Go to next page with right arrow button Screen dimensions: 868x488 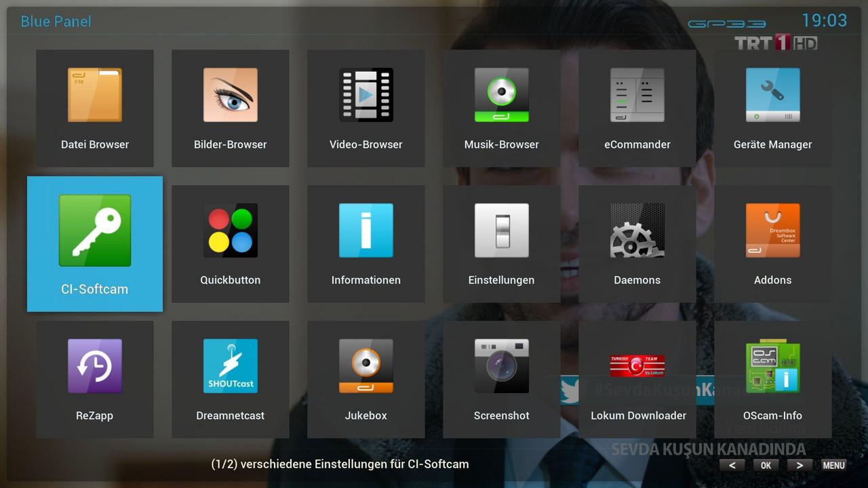[800, 465]
